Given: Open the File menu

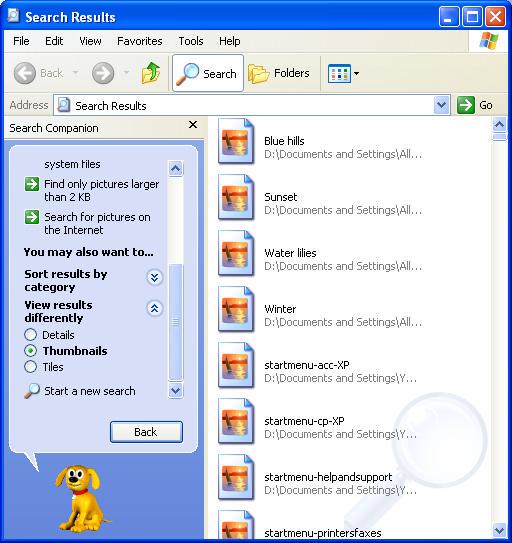Looking at the screenshot, I should click(x=21, y=41).
